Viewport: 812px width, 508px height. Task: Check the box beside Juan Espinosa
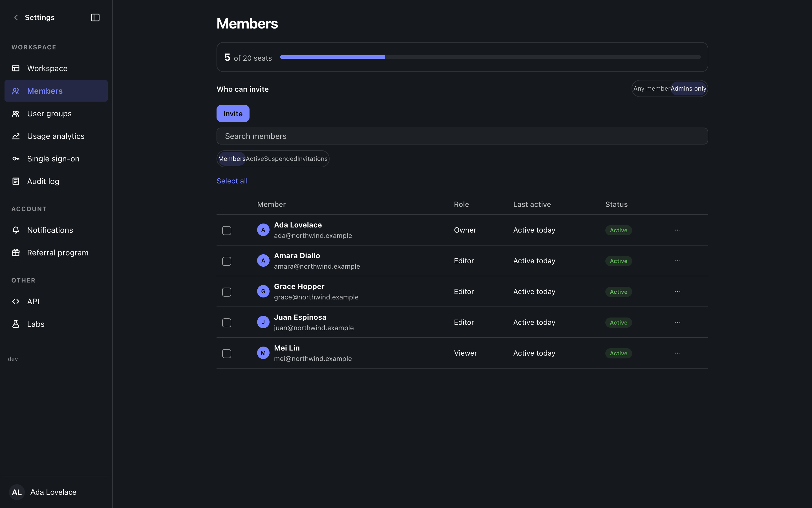click(x=226, y=323)
